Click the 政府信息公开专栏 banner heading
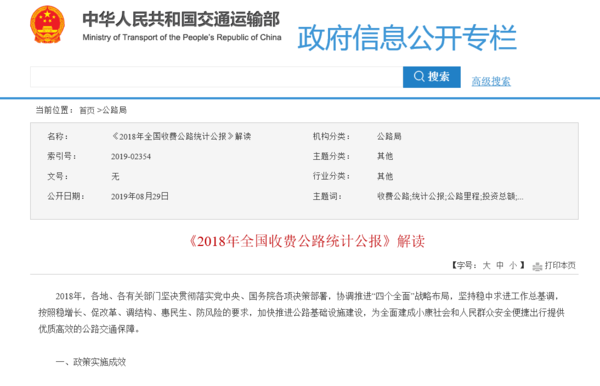600x386 pixels. click(x=407, y=37)
